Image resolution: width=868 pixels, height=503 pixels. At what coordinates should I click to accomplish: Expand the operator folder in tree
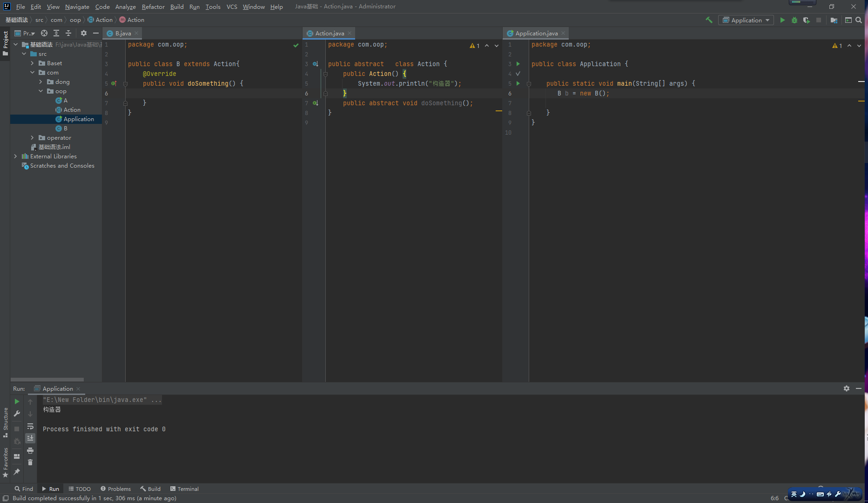tap(32, 138)
